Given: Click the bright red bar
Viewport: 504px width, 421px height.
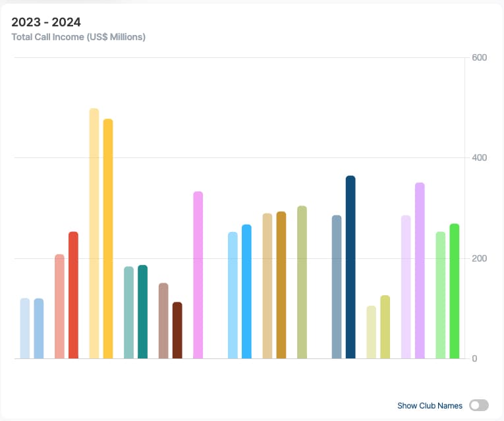Looking at the screenshot, I should pyautogui.click(x=73, y=295).
